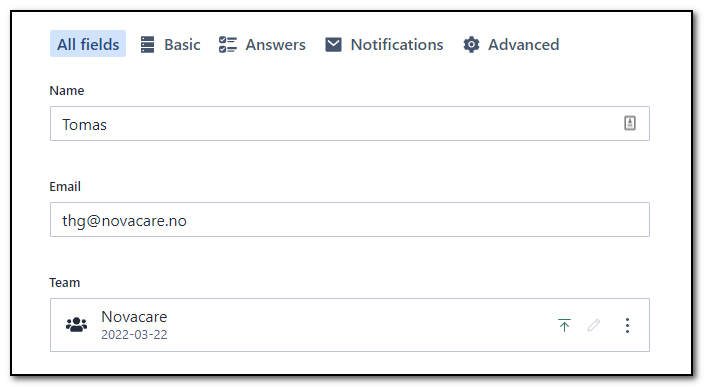Click the Notifications envelope icon
Screen dimensions: 704x387
[333, 44]
